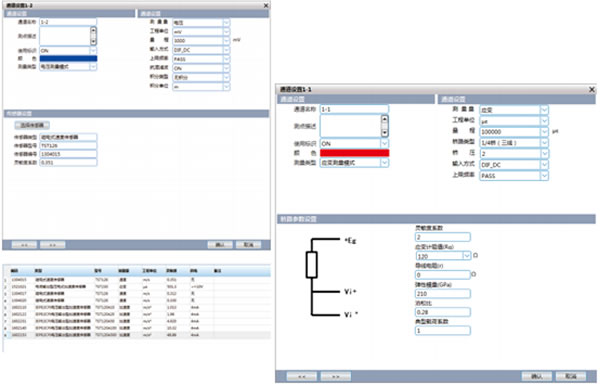Open the PASS upper frequency dropdown in channel 1-1
Image resolution: width=600 pixels, height=386 pixels.
(544, 176)
